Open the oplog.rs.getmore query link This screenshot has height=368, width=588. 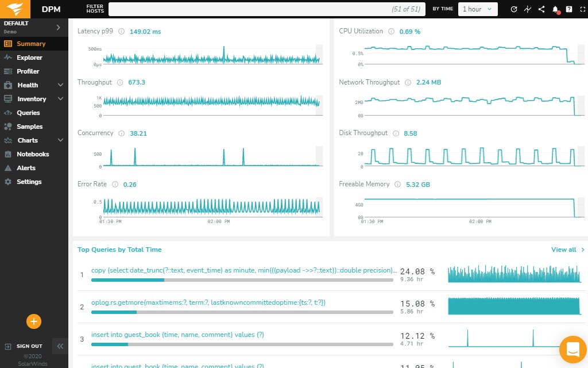(x=208, y=302)
